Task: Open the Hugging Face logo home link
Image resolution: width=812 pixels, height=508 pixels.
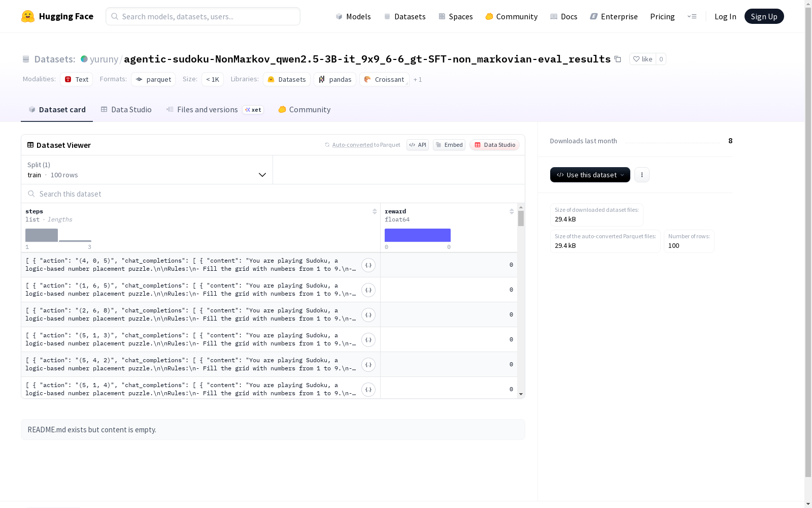Action: (57, 16)
